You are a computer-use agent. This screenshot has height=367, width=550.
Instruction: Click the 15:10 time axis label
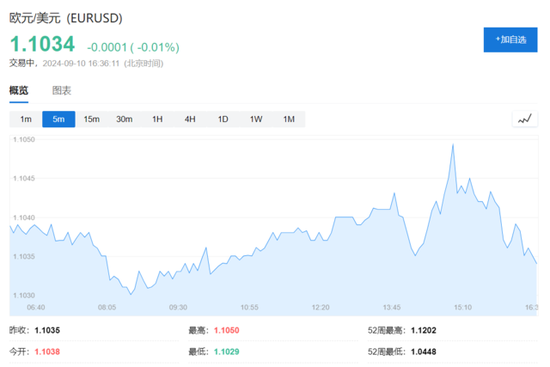coord(463,307)
